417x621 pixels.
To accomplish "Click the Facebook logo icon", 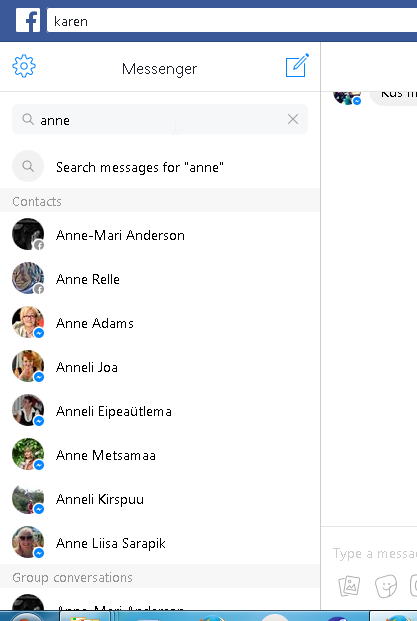I will 28,21.
